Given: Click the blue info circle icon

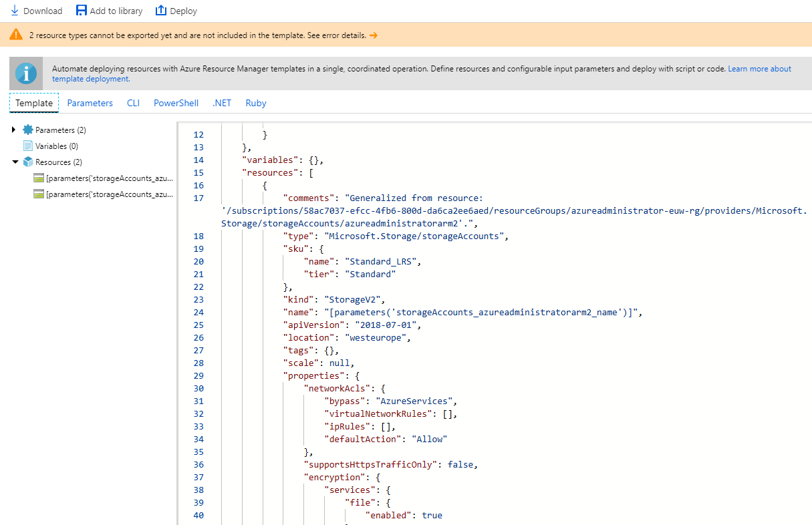Looking at the screenshot, I should click(x=26, y=73).
